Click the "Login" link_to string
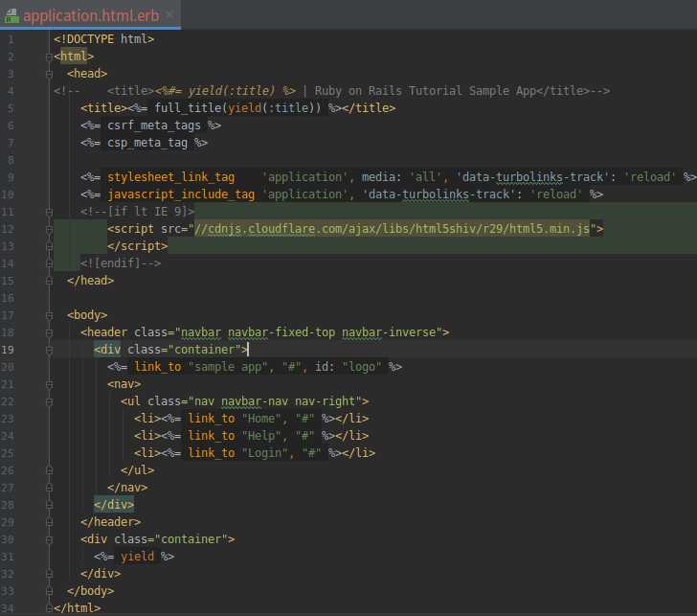This screenshot has height=616, width=697. (264, 454)
